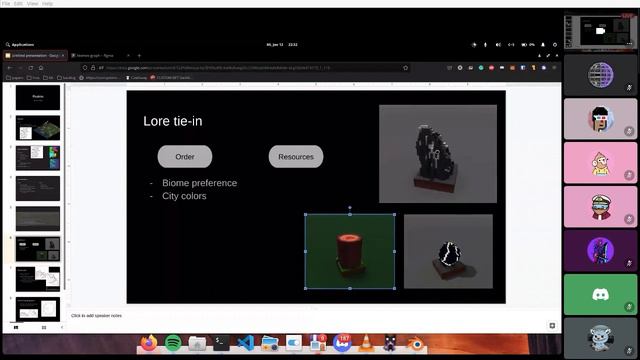
Task: Click the Biome preference bullet text
Action: coord(200,183)
